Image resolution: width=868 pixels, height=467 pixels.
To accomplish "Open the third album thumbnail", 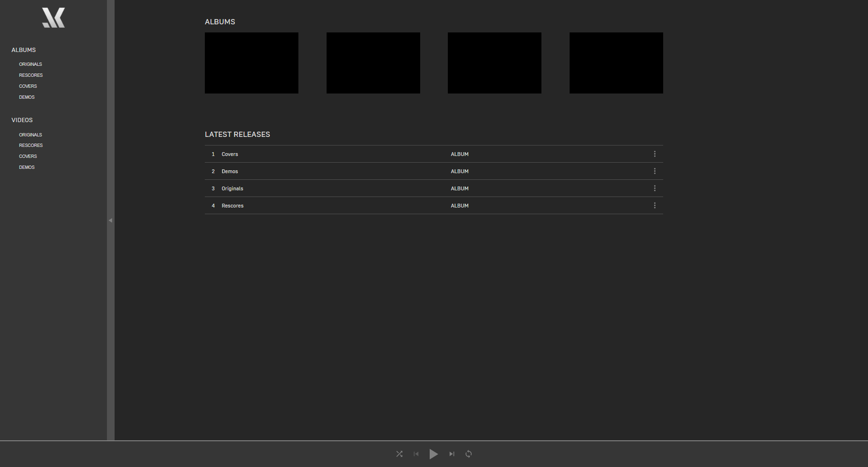I will click(x=495, y=63).
